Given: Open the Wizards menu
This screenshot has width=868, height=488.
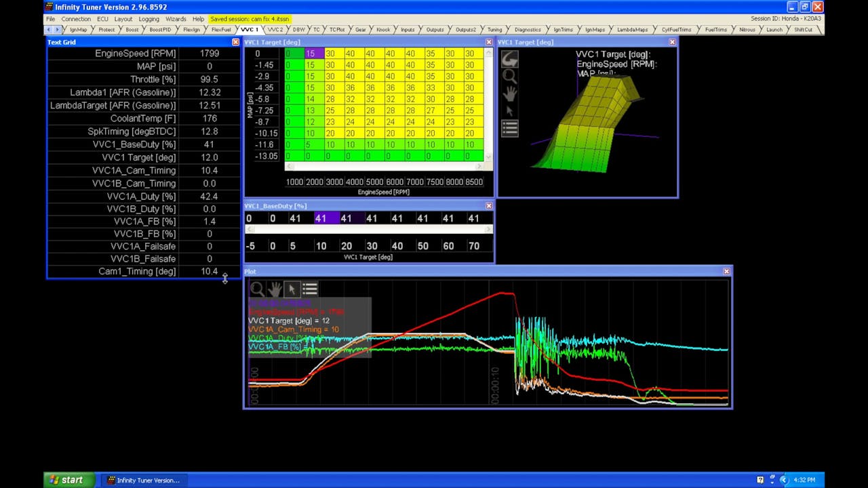Looking at the screenshot, I should tap(176, 19).
